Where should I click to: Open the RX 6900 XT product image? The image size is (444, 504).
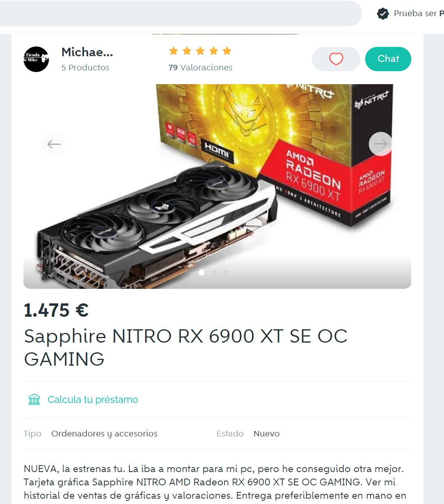point(217,186)
